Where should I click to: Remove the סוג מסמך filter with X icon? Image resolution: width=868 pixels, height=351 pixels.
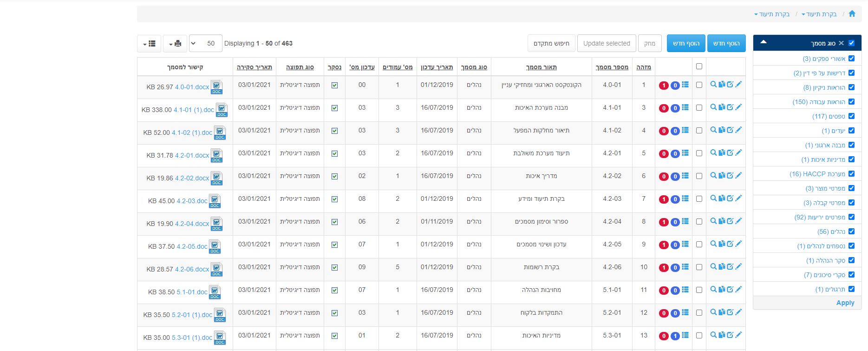(x=841, y=43)
